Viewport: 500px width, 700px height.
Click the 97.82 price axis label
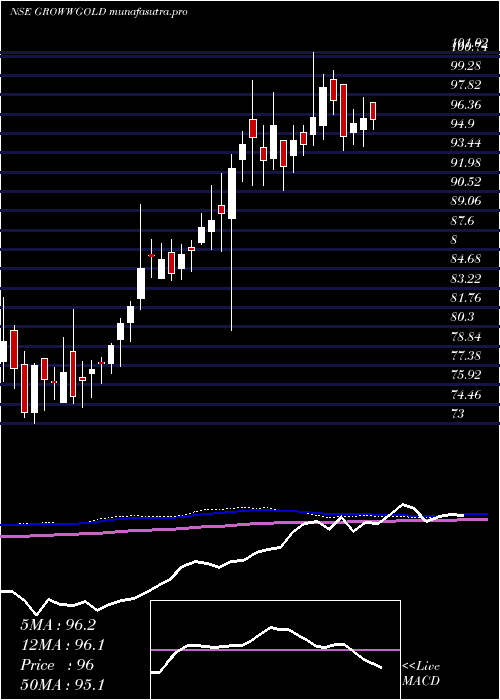pyautogui.click(x=466, y=85)
